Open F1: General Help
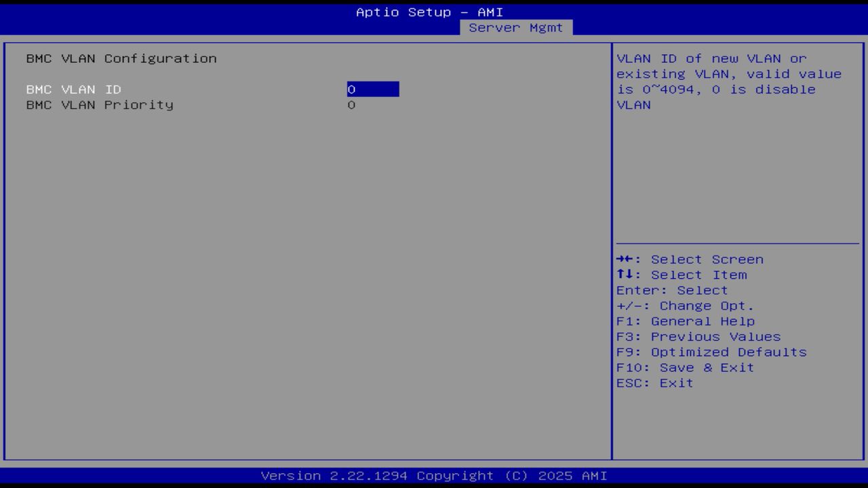The image size is (868, 488). [686, 321]
